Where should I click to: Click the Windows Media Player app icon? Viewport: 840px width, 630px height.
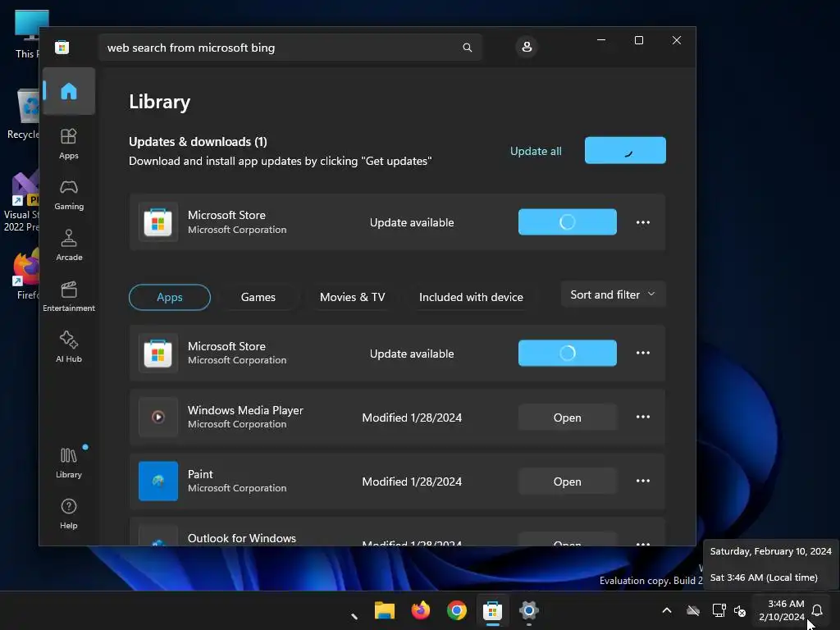[158, 417]
